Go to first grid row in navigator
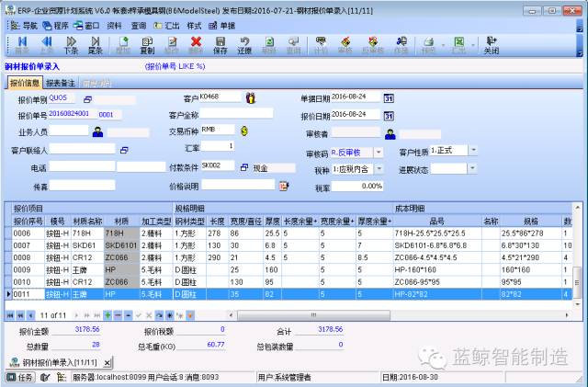Viewport: 588px width, 387px height. tap(10, 315)
